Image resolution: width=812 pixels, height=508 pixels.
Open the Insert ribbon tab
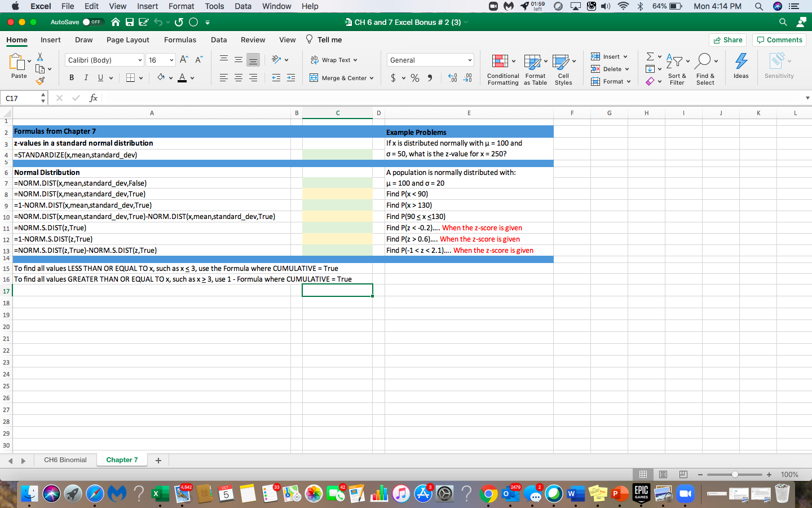[51, 40]
